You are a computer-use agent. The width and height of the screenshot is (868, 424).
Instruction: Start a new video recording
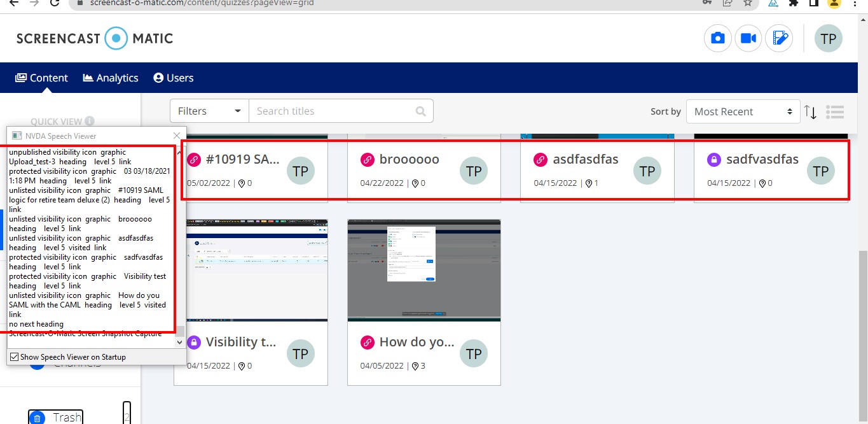(748, 38)
